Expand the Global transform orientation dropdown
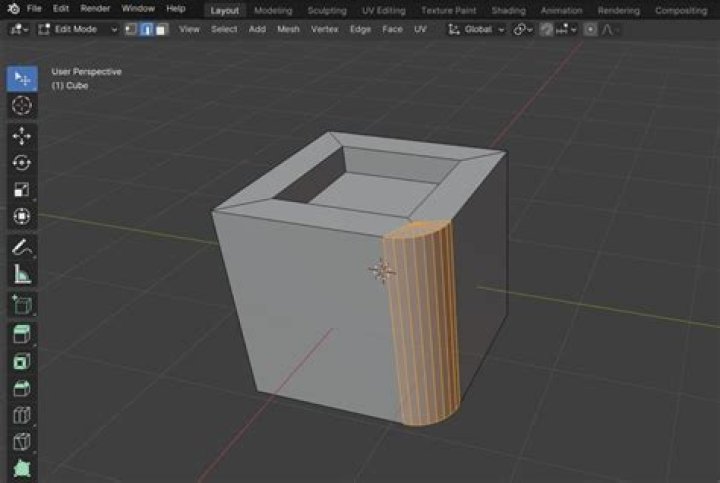The width and height of the screenshot is (720, 483). pyautogui.click(x=478, y=29)
